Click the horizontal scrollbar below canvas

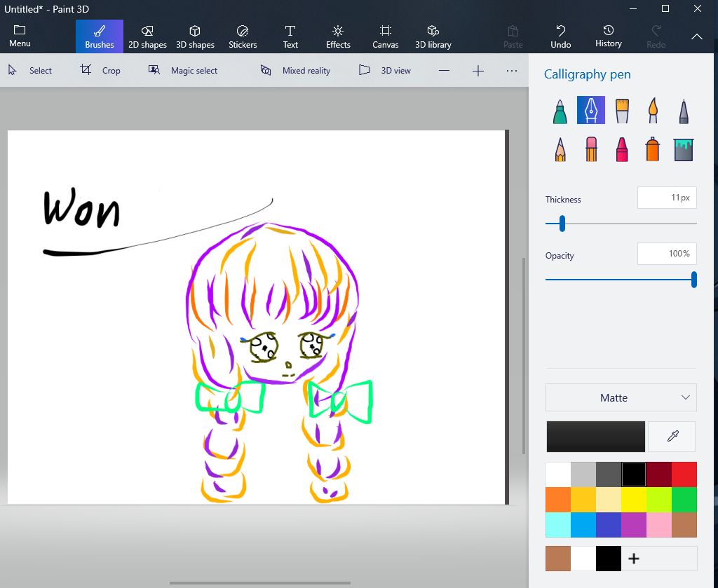pos(259,583)
